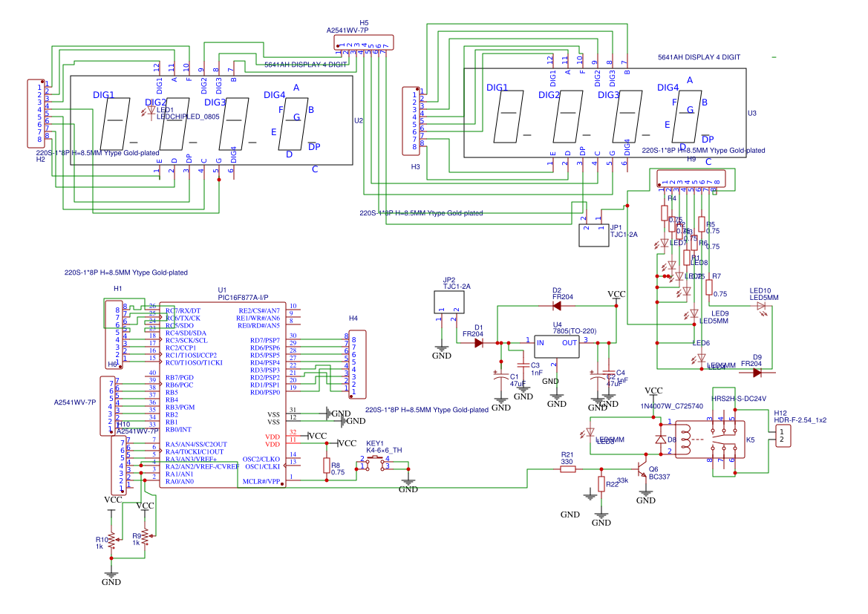The image size is (868, 614).
Task: Click the H9 eight-pin header
Action: pyautogui.click(x=691, y=179)
